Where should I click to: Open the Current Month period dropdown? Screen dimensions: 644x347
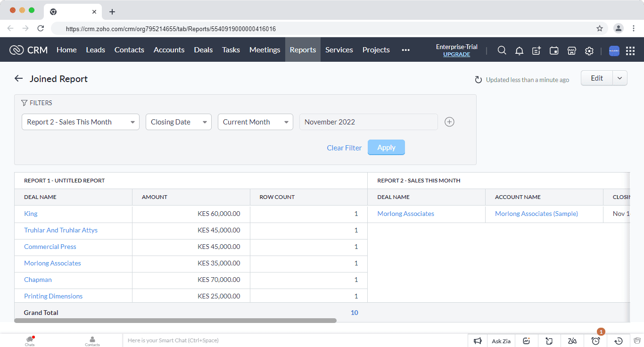(x=256, y=122)
